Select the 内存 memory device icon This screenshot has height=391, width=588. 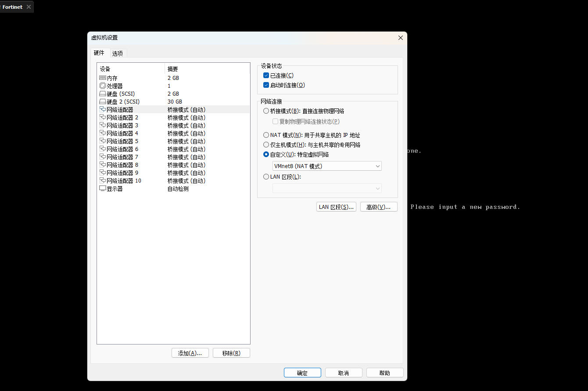[x=103, y=78]
